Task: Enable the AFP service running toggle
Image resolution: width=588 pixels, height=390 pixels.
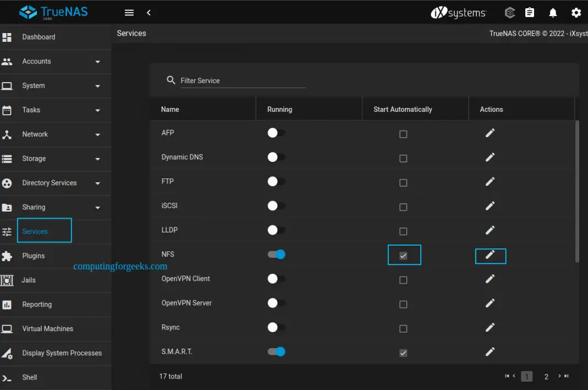Action: [x=276, y=133]
